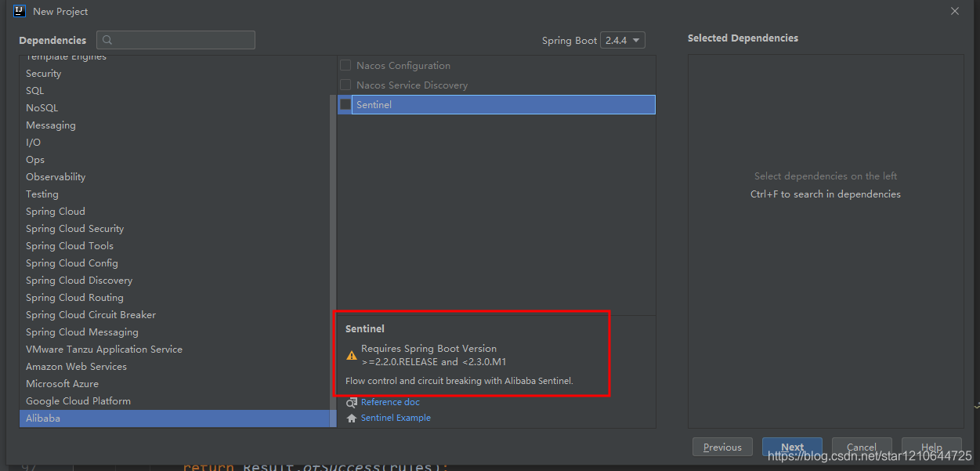Enable the Sentinel dependency checkbox
980x471 pixels.
[x=345, y=104]
